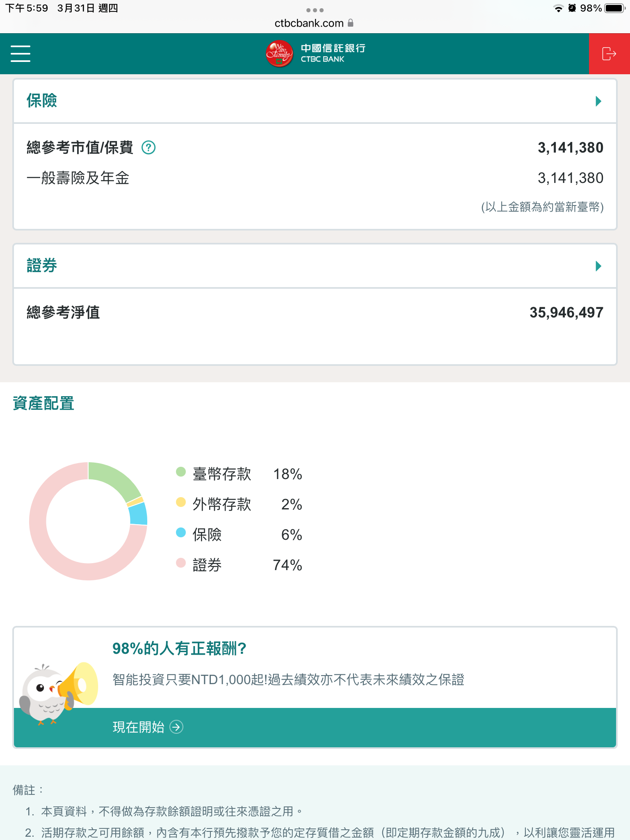Open the help question mark icon

click(x=148, y=147)
